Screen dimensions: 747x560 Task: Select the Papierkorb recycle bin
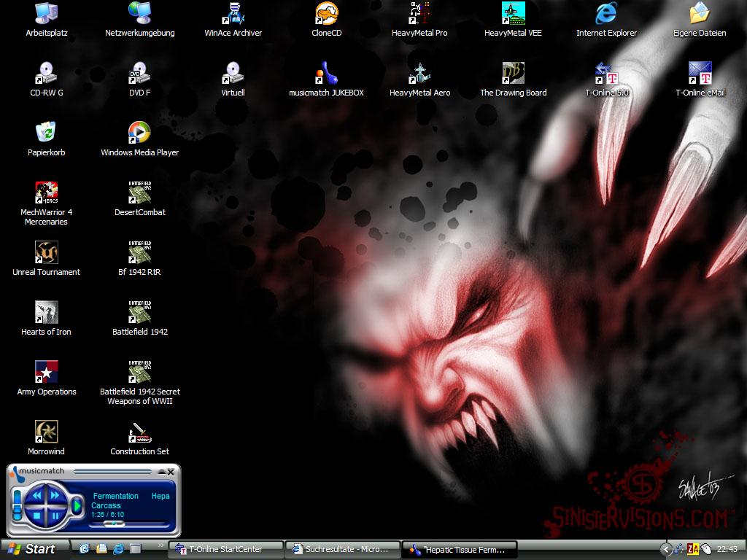click(46, 139)
